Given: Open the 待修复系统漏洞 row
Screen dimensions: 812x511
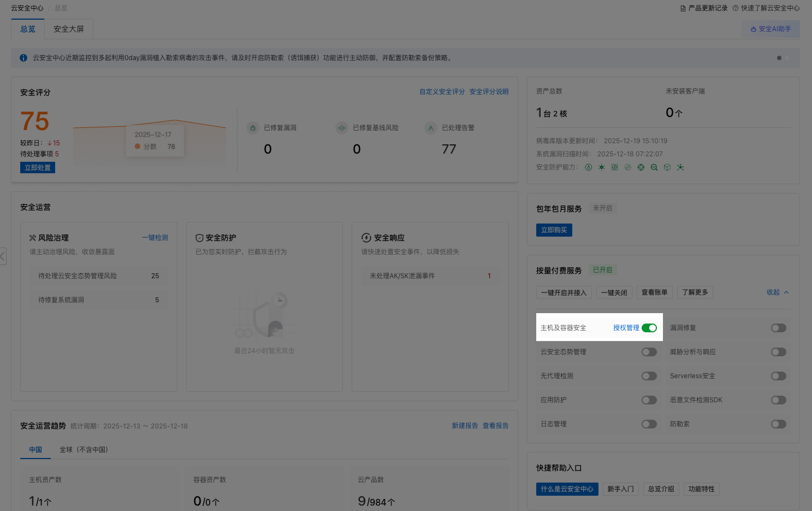Looking at the screenshot, I should coord(99,300).
